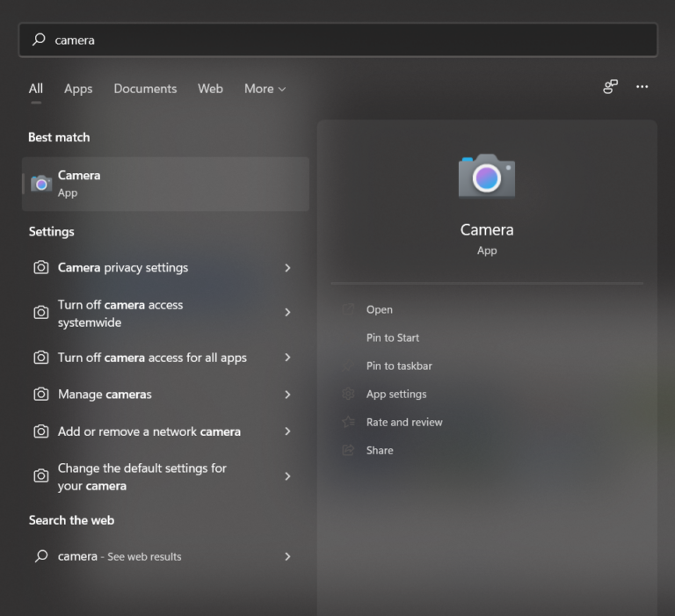Expand chevron for camera web results
This screenshot has width=675, height=616.
click(x=287, y=556)
